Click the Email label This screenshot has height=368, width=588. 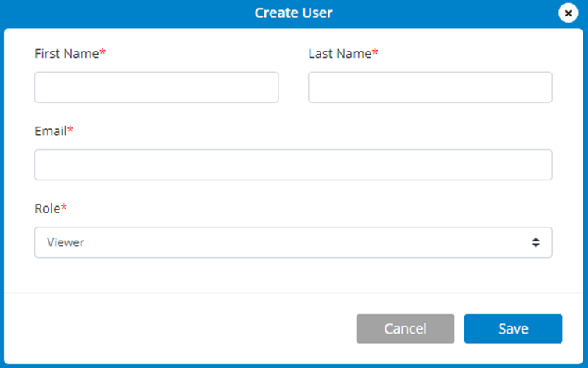click(x=51, y=131)
